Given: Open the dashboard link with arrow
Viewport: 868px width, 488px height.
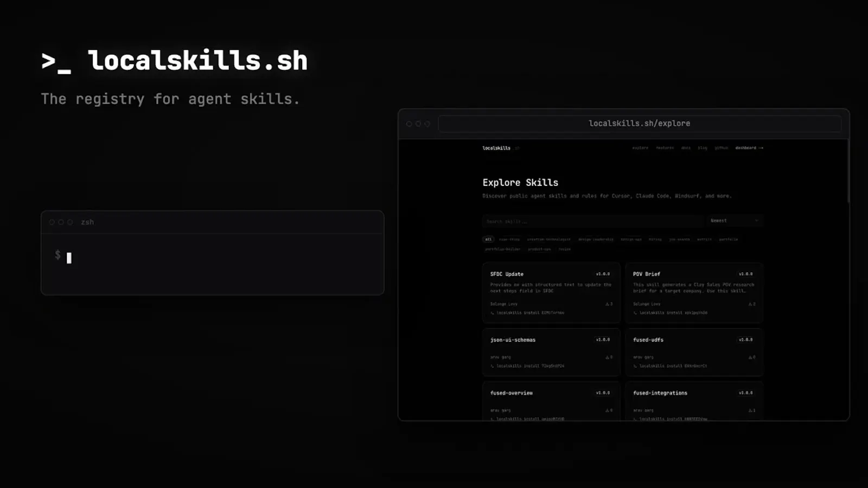Looking at the screenshot, I should [749, 147].
